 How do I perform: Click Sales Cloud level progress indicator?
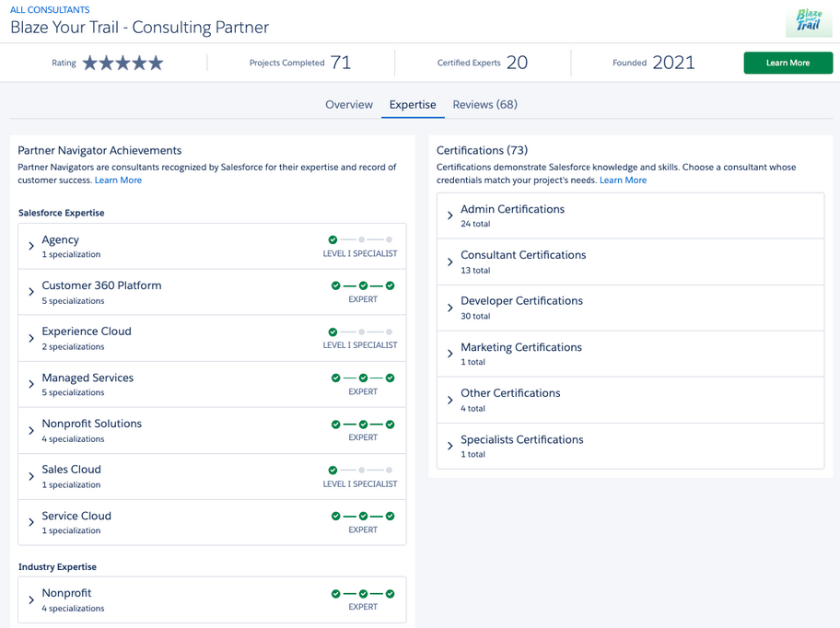point(361,470)
